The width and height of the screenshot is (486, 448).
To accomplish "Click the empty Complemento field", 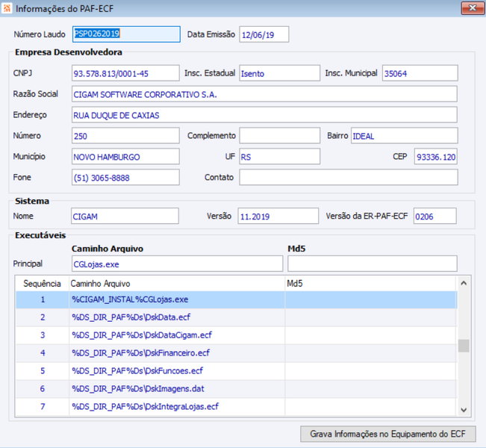I will (x=279, y=135).
